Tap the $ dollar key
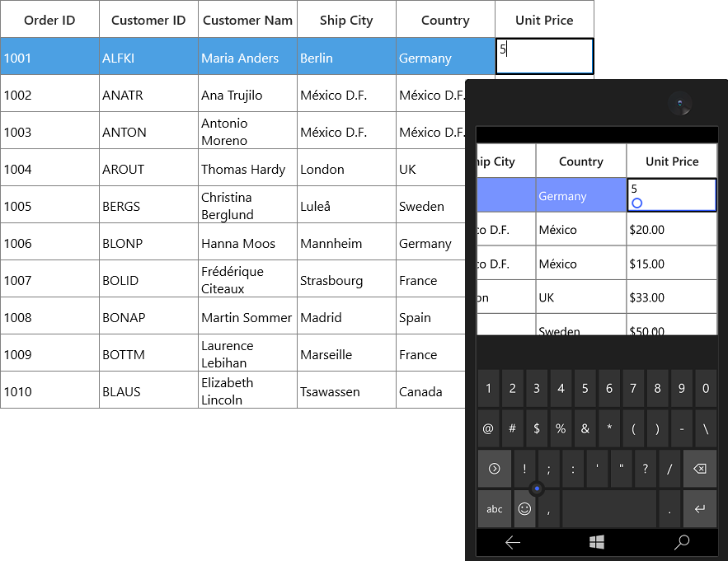Screen dimensions: 728x561 537,428
